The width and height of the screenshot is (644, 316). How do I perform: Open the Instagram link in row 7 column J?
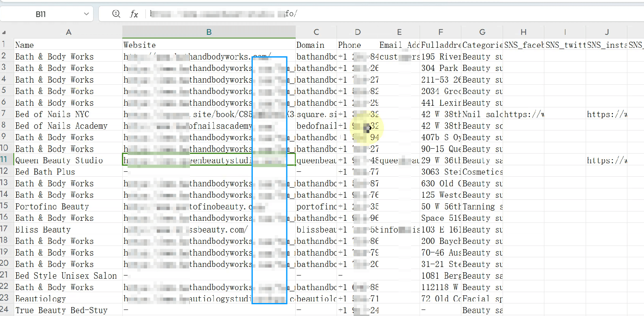[x=607, y=114]
